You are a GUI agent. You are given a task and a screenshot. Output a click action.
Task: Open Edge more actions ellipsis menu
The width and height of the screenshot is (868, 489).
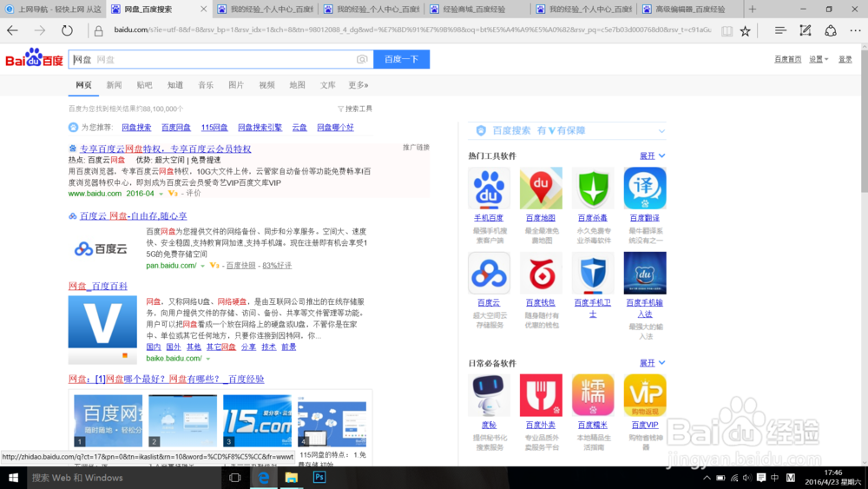[x=855, y=30]
